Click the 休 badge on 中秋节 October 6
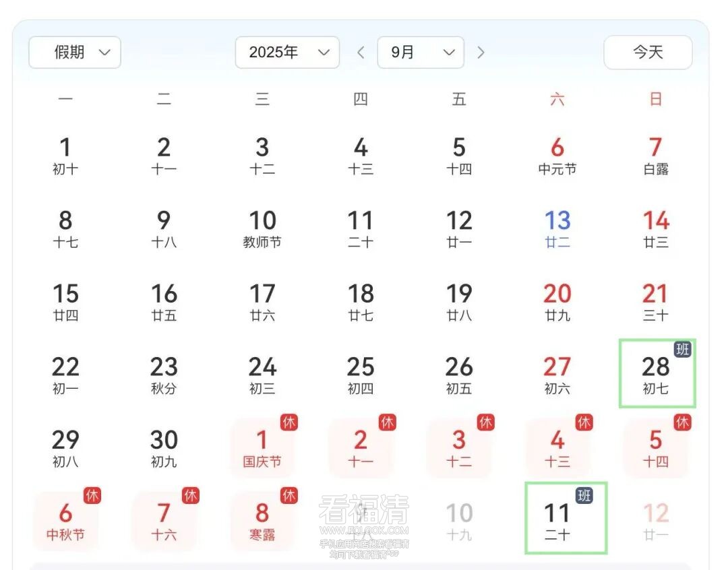This screenshot has width=728, height=570. [92, 495]
